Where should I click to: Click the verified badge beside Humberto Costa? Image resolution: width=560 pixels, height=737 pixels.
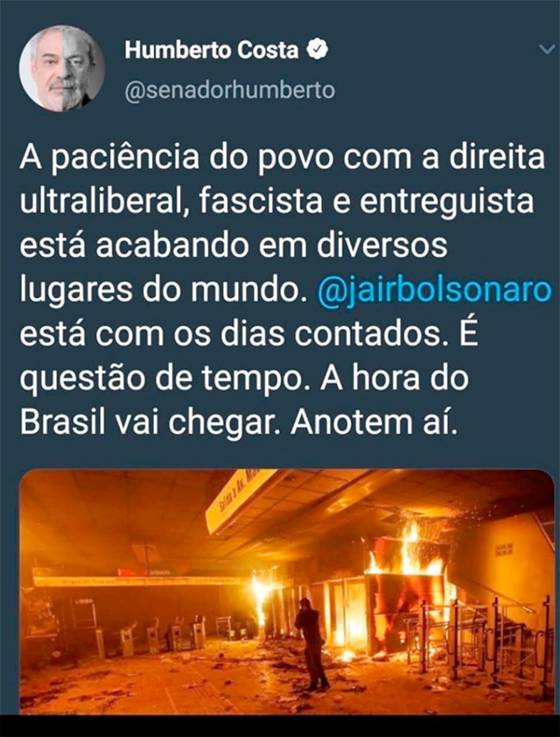[x=317, y=50]
